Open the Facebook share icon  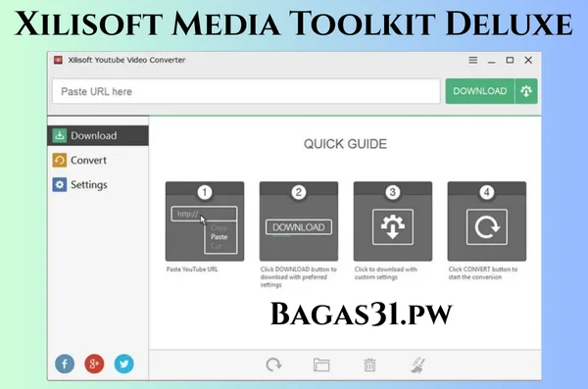[x=65, y=364]
